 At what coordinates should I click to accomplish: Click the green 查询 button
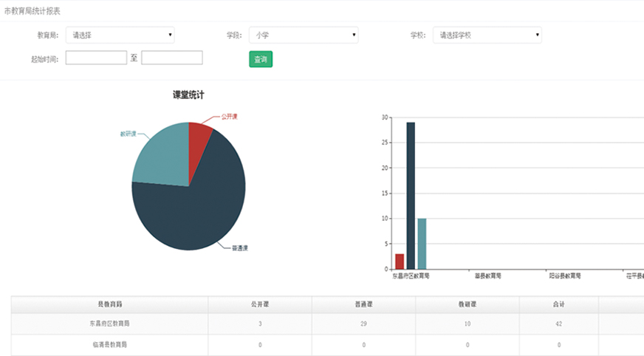pos(261,59)
